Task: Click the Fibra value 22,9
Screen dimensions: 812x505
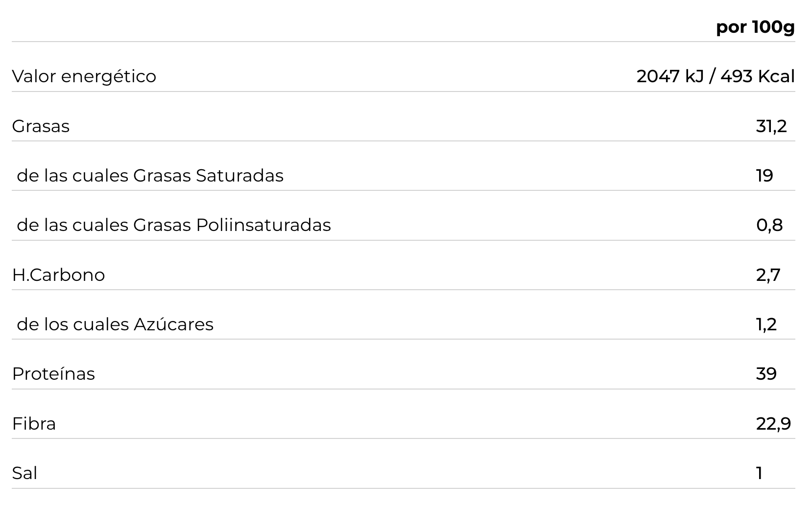Action: click(773, 424)
